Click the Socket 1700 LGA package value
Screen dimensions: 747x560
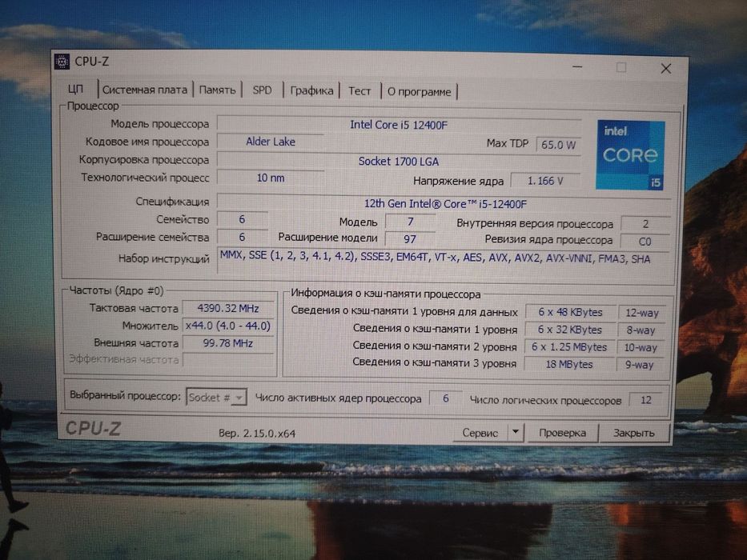399,161
